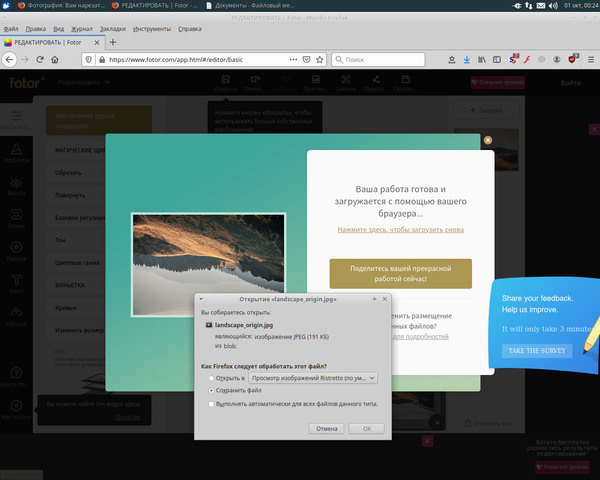The image size is (600, 480).
Task: Click the clock showing 01 окт, 00:24
Action: pyautogui.click(x=581, y=6)
